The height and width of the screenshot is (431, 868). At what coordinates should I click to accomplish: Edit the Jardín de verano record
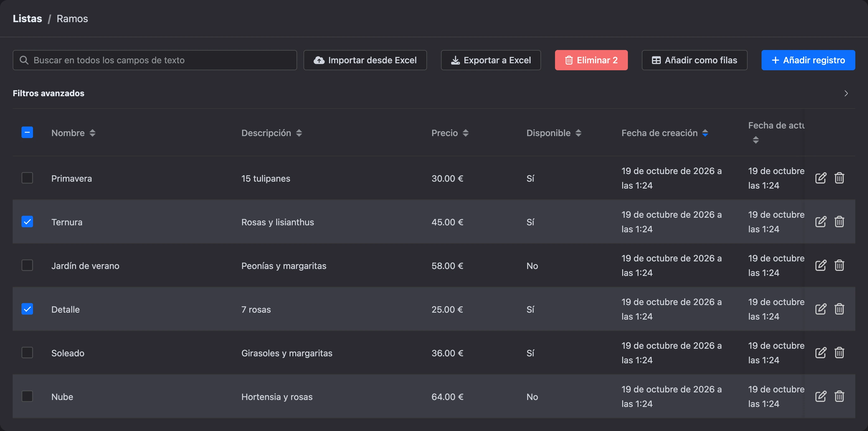(x=820, y=265)
